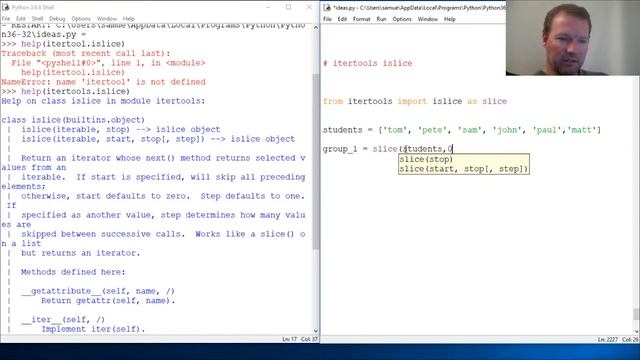640x360 pixels.
Task: Open Shell menu in Python Shell window
Action: click(x=37, y=19)
